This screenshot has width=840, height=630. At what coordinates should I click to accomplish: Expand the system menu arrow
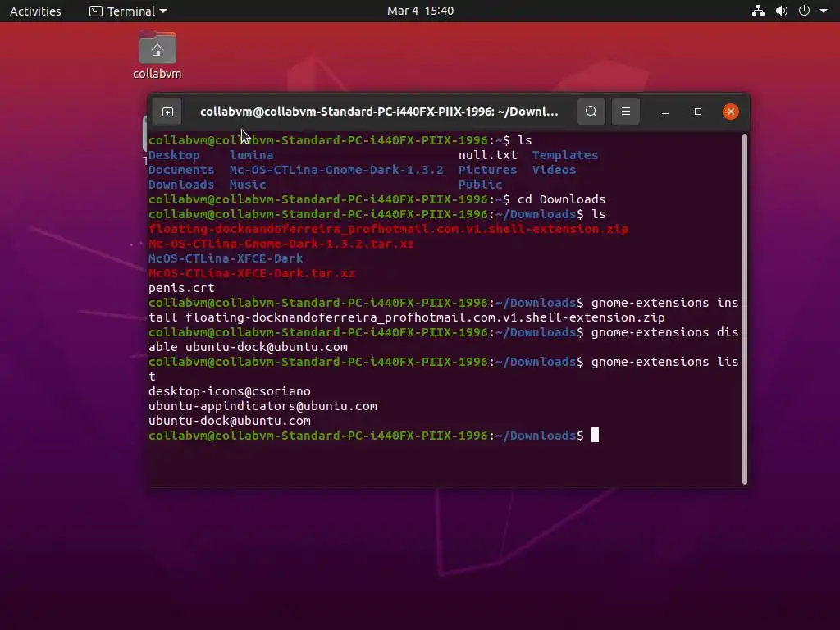(x=824, y=11)
